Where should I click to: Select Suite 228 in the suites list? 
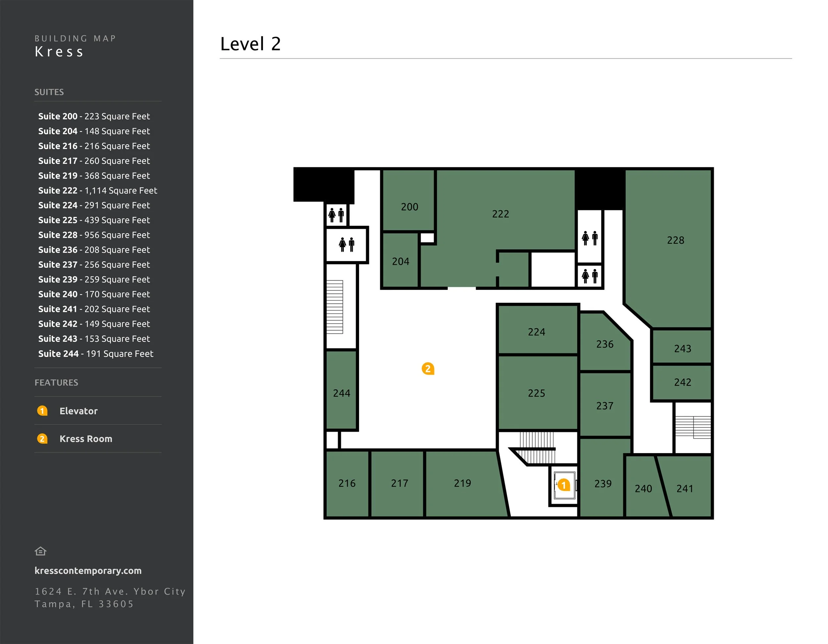click(x=94, y=235)
